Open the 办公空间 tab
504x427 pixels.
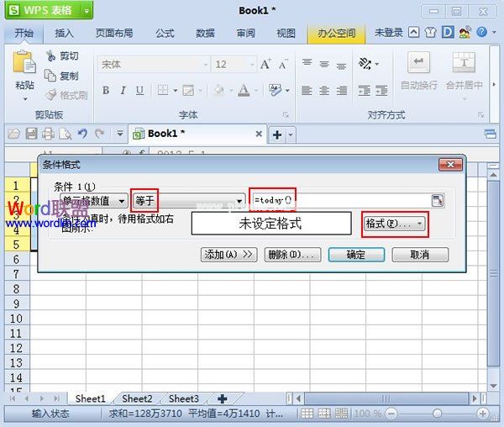pyautogui.click(x=336, y=33)
